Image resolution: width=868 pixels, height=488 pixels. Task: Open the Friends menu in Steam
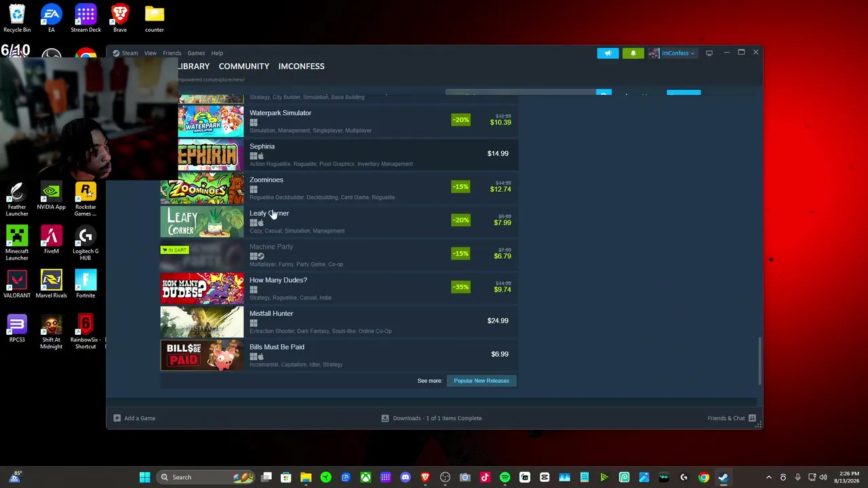[x=172, y=53]
